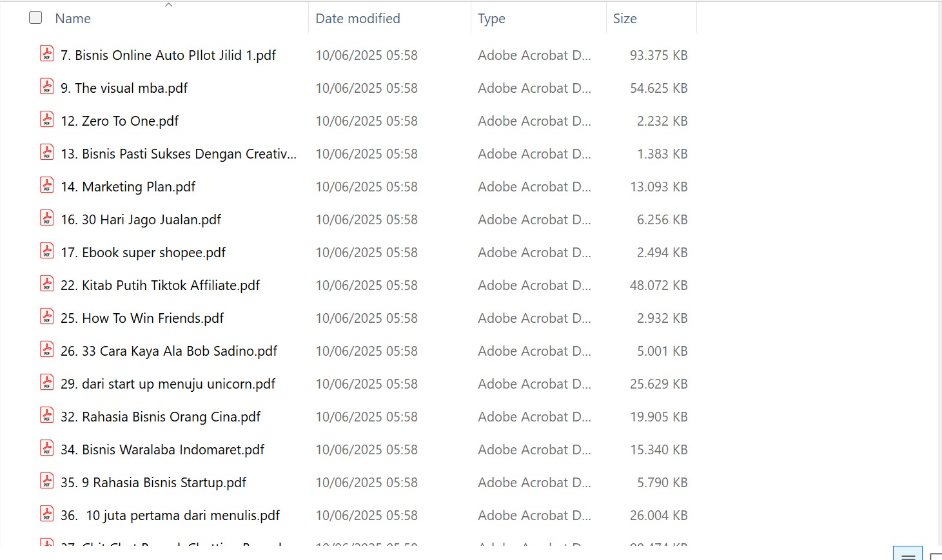This screenshot has height=560, width=942.
Task: Sort by Date modified column header
Action: point(358,19)
